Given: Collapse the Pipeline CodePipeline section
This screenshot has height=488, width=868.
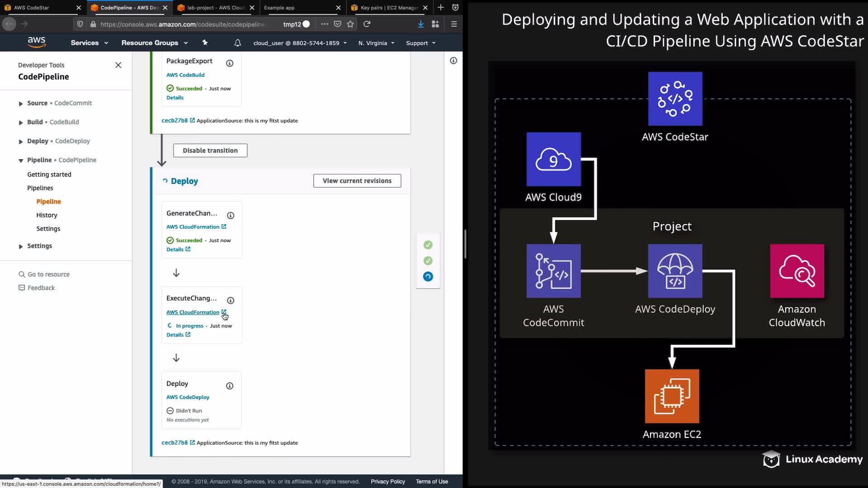Looking at the screenshot, I should pyautogui.click(x=21, y=160).
